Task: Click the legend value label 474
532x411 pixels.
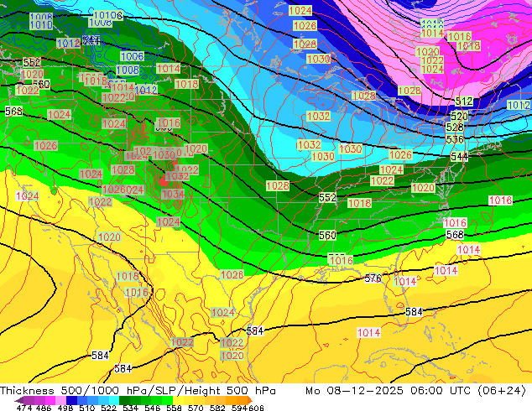Action: coord(24,408)
